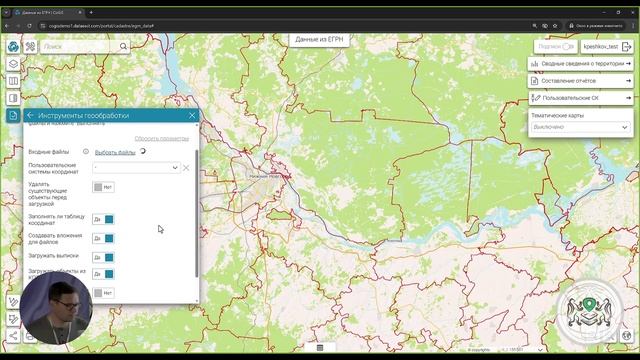Toggle Удалять существующие объекты перед загрузкой switch
This screenshot has height=360, width=640.
pyautogui.click(x=103, y=187)
